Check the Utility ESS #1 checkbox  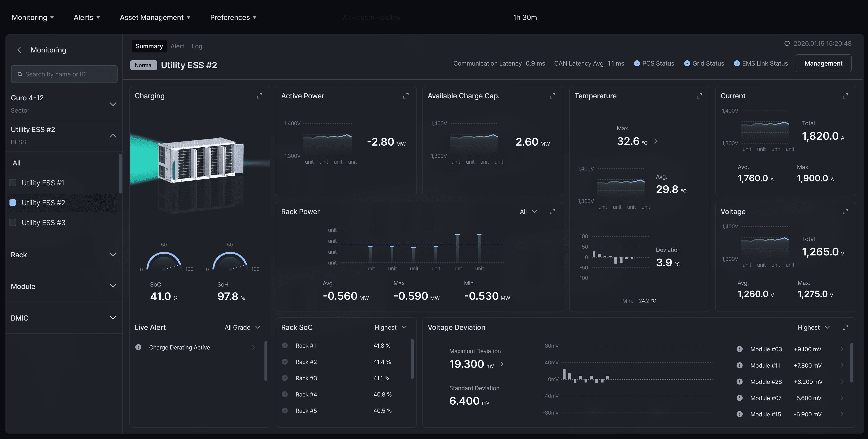tap(13, 183)
